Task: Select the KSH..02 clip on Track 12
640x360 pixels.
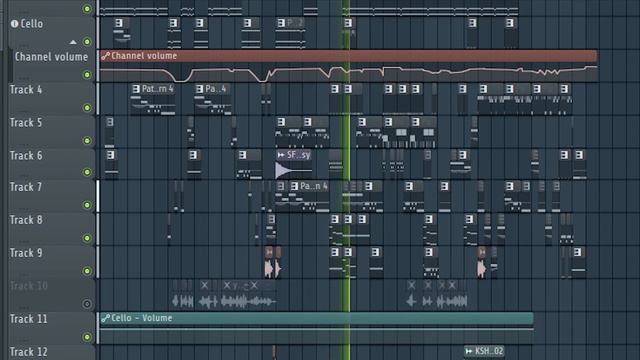Action: click(x=484, y=351)
